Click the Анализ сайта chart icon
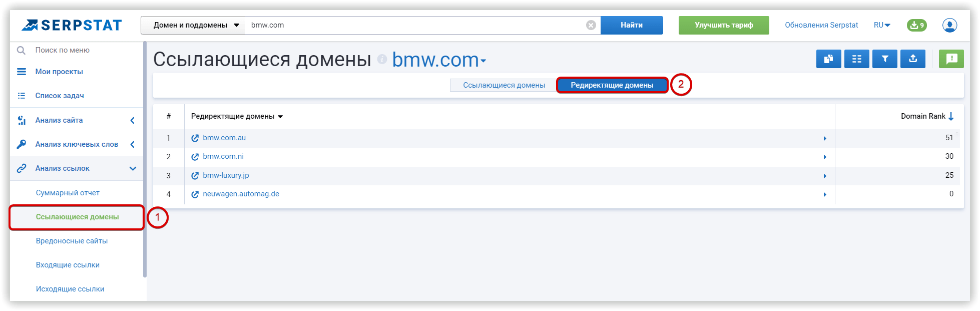 pyautogui.click(x=22, y=120)
